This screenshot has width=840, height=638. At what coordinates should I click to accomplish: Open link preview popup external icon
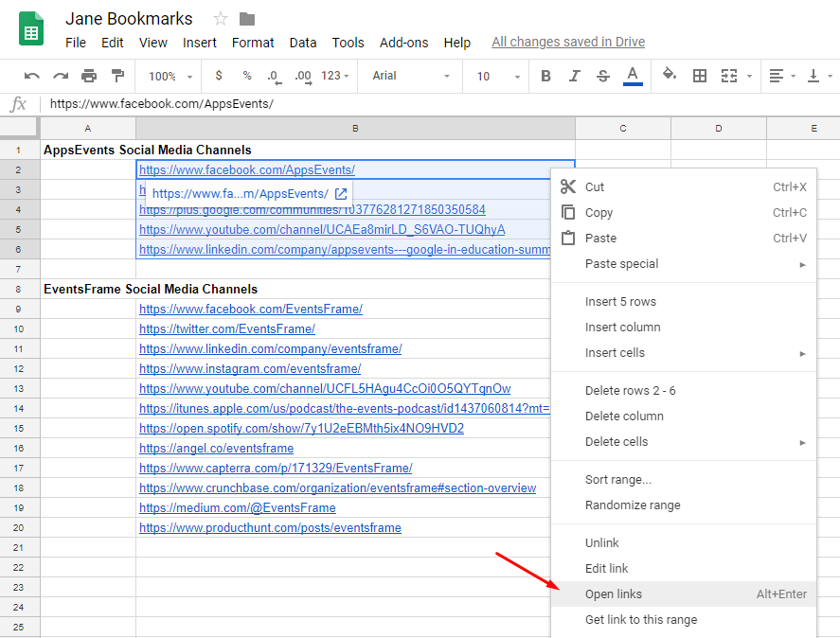pyautogui.click(x=341, y=194)
